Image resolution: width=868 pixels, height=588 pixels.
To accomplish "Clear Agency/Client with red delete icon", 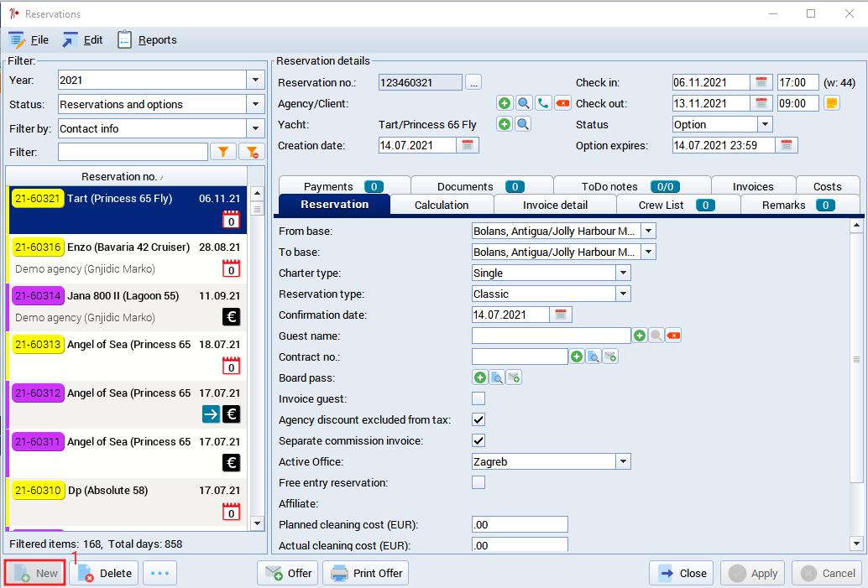I will coord(562,103).
